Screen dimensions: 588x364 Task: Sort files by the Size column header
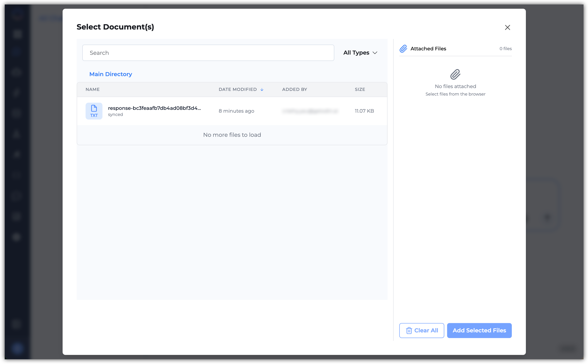360,89
